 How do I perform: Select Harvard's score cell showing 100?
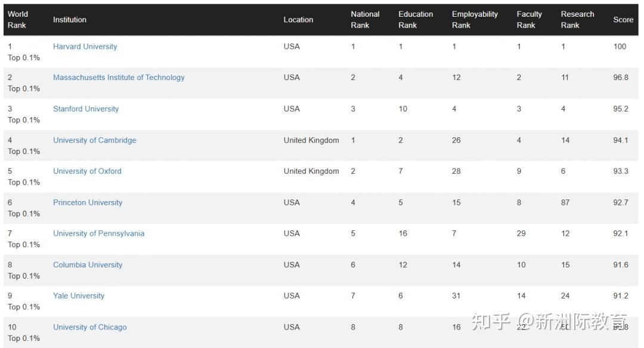(620, 47)
